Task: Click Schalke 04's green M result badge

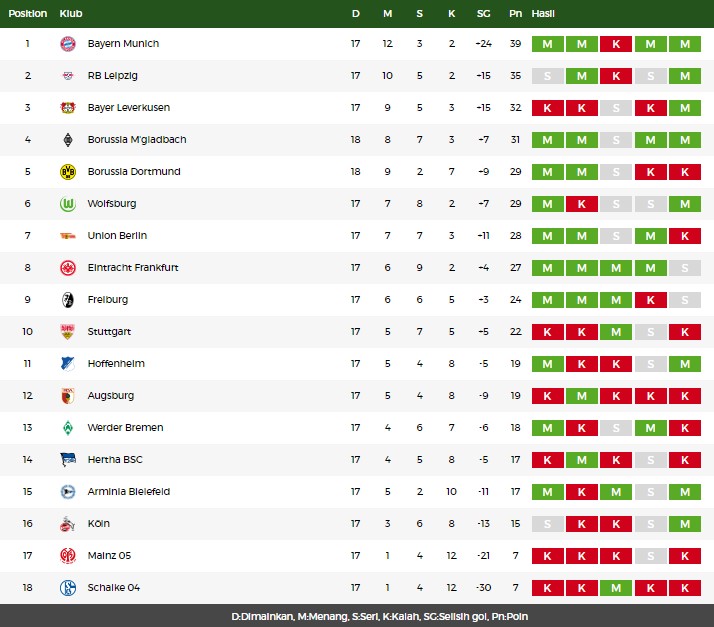Action: (x=616, y=588)
